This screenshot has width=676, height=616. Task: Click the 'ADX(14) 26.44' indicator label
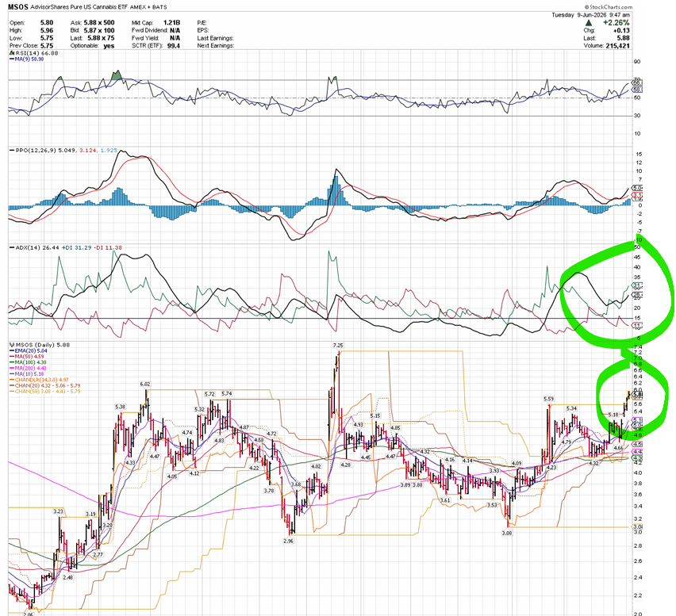(x=37, y=247)
